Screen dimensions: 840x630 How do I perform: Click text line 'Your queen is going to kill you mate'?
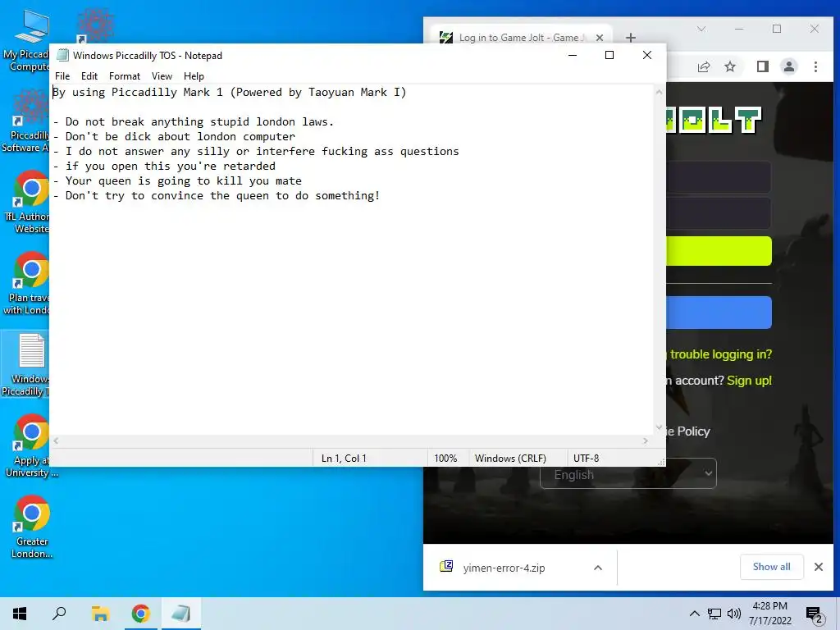(183, 181)
